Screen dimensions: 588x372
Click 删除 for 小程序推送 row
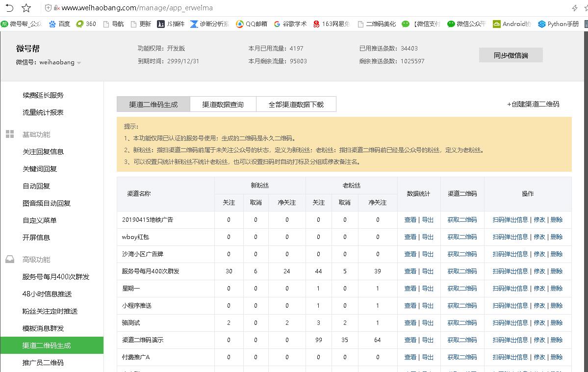(557, 306)
